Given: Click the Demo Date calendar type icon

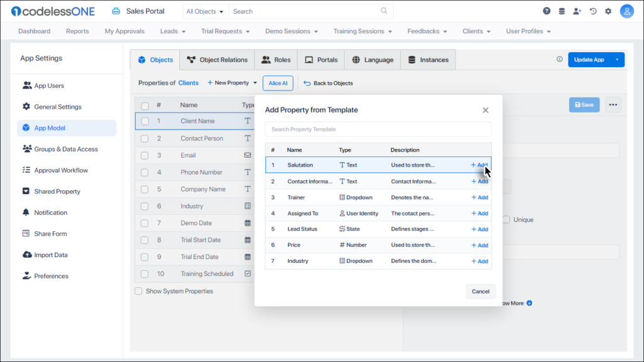Looking at the screenshot, I should 247,223.
